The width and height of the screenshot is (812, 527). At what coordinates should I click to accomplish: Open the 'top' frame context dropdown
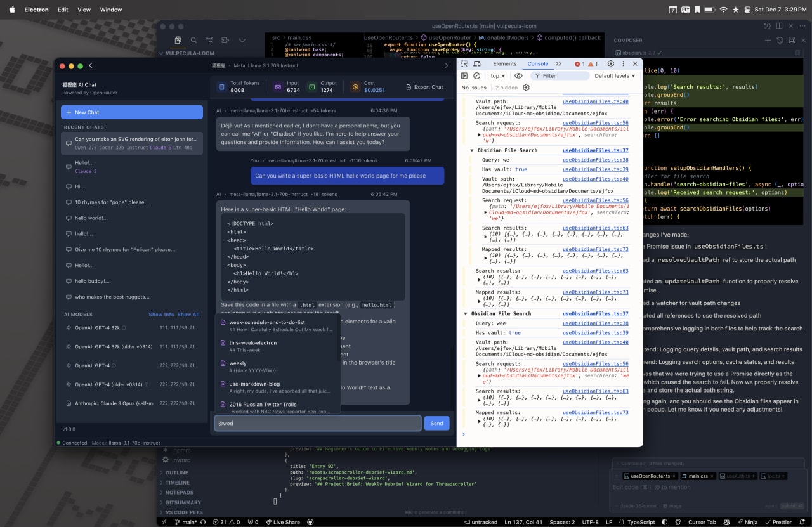tap(497, 75)
